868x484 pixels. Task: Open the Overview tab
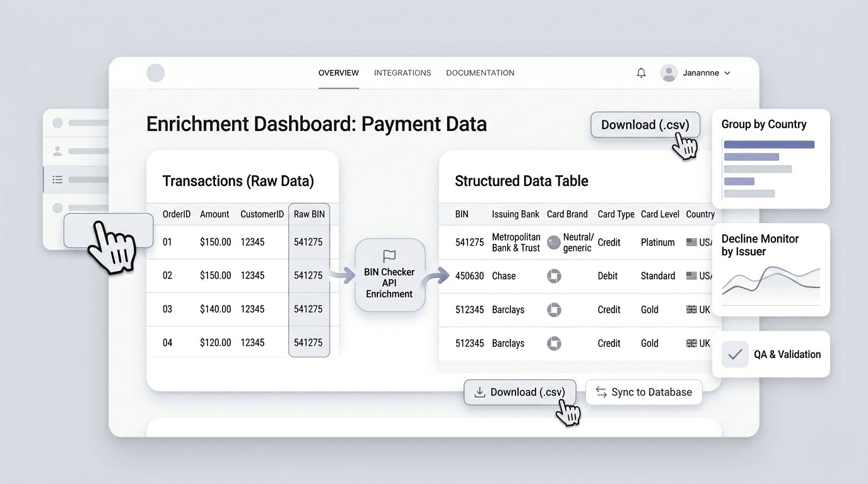339,73
